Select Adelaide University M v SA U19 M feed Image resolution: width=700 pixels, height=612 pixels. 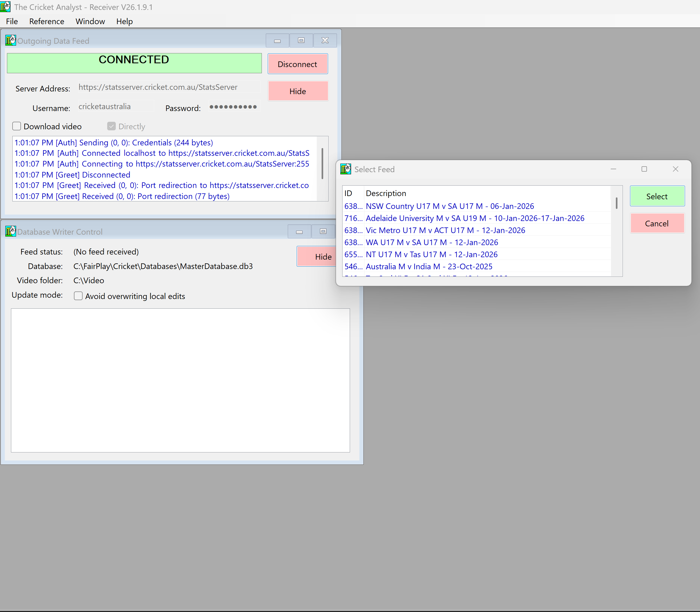point(477,218)
